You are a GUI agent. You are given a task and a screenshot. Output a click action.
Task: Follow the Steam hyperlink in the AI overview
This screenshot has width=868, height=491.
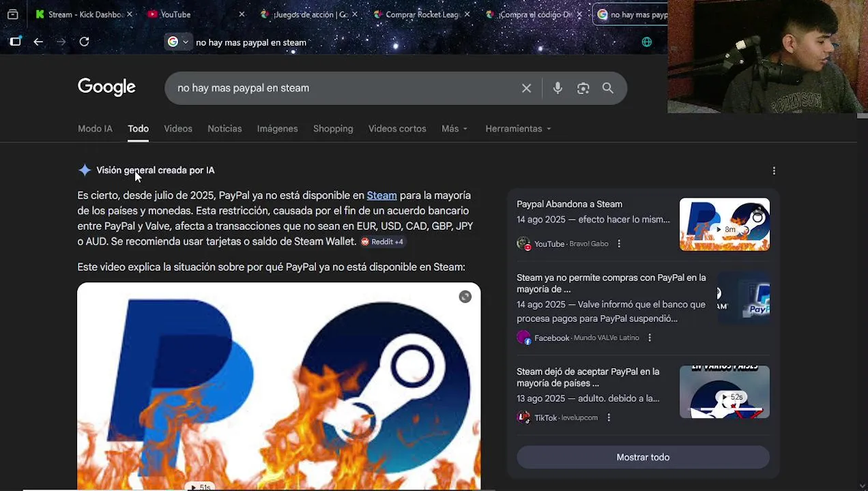[x=381, y=195]
